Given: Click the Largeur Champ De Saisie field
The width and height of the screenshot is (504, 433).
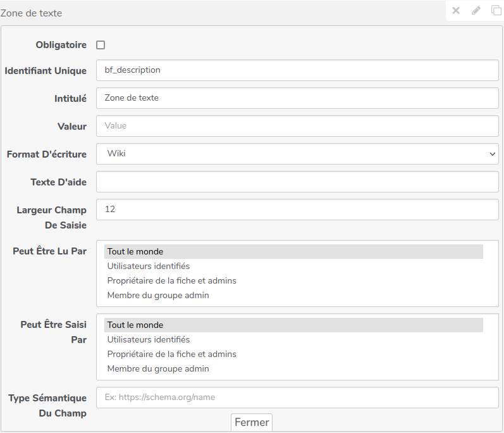Looking at the screenshot, I should point(297,210).
